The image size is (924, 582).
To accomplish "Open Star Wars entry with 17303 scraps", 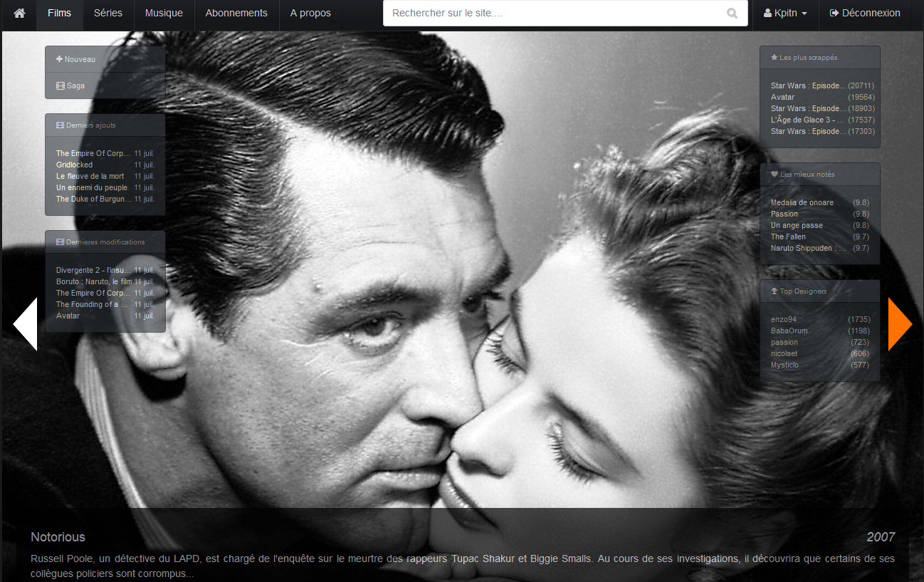I will (809, 131).
